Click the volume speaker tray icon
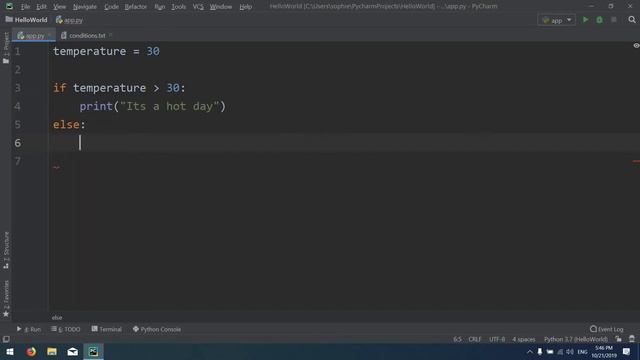This screenshot has width=640, height=360. [x=570, y=351]
